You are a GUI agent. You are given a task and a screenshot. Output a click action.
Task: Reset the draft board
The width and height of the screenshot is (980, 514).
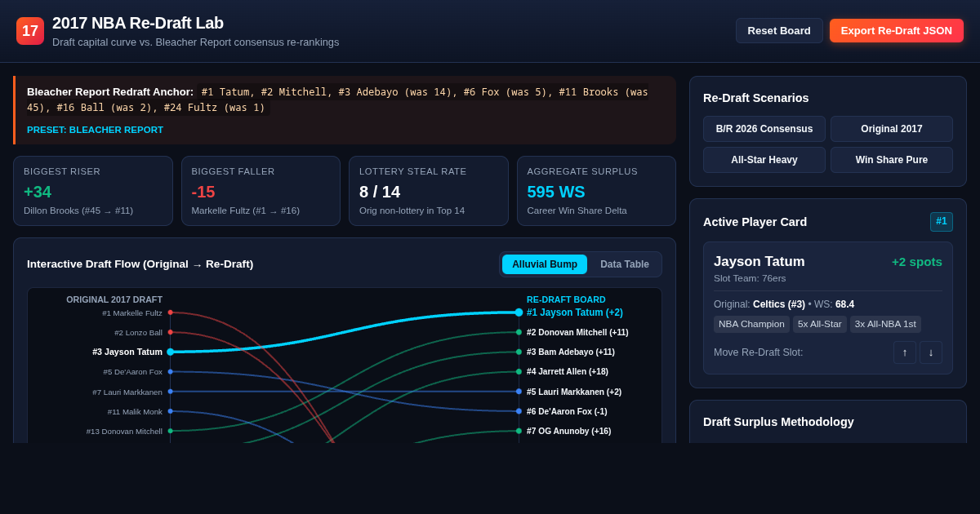tap(779, 31)
